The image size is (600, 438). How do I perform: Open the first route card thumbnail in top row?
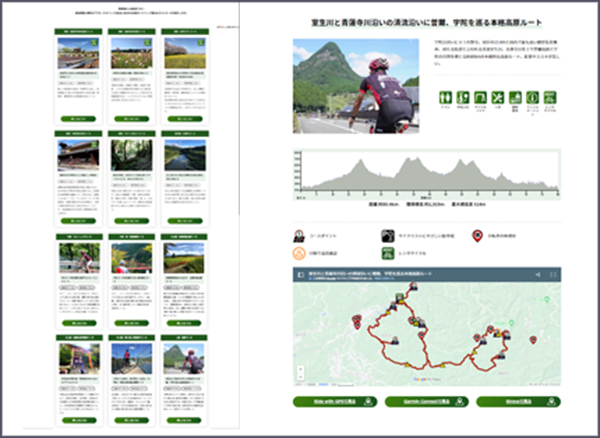pos(77,52)
